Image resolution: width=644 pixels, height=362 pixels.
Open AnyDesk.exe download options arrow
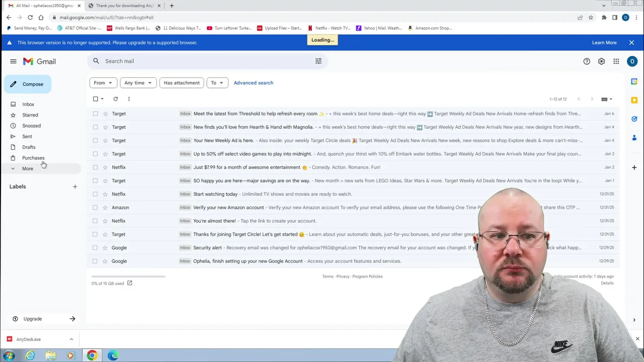tap(71, 339)
